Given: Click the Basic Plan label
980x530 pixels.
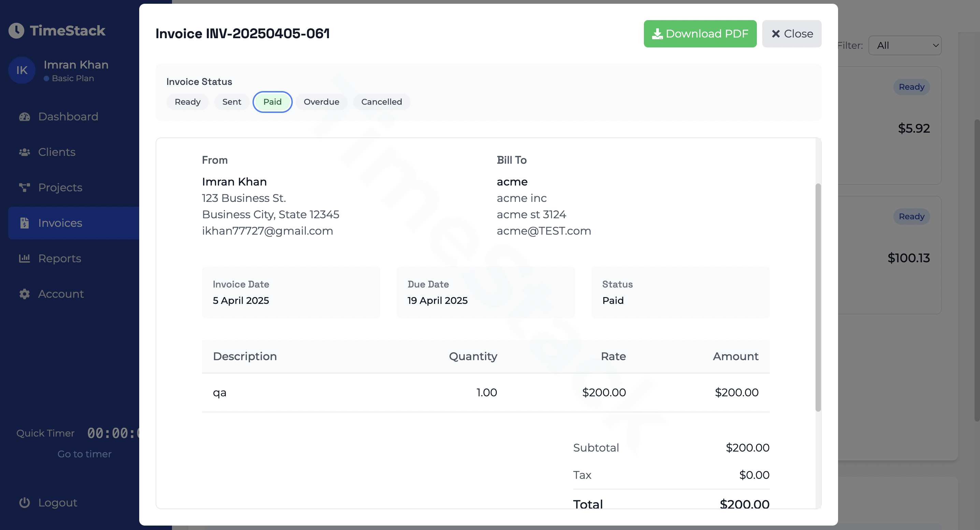Looking at the screenshot, I should click(x=73, y=78).
